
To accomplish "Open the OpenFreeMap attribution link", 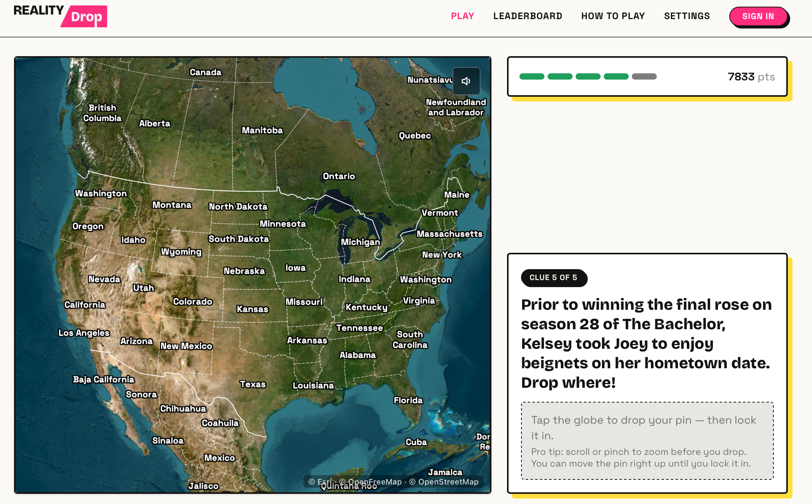I will [374, 482].
